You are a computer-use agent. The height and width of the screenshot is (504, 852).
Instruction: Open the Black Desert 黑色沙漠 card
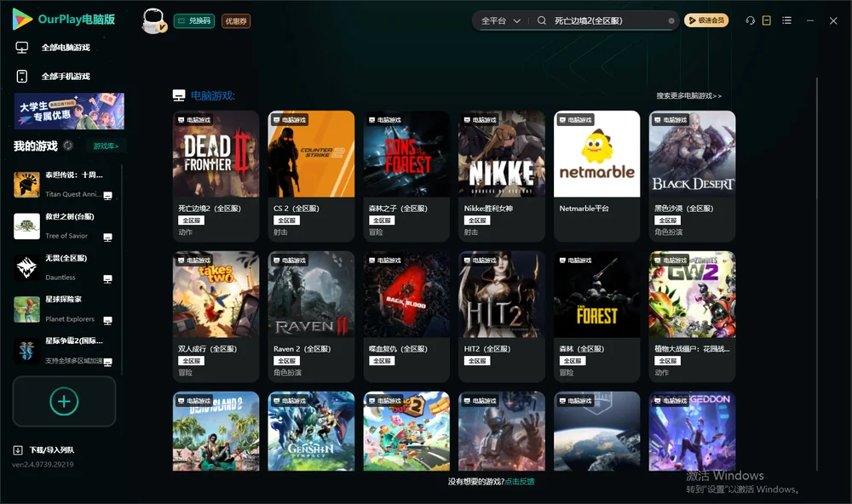[692, 176]
